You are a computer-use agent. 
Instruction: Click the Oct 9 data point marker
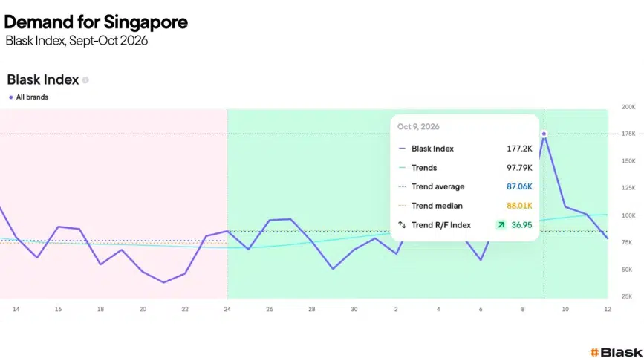tap(544, 134)
